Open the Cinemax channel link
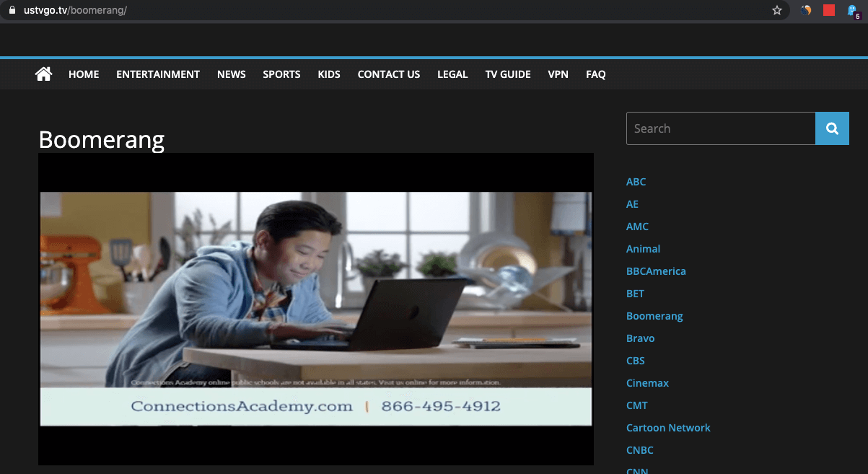Image resolution: width=868 pixels, height=474 pixels. (x=648, y=383)
